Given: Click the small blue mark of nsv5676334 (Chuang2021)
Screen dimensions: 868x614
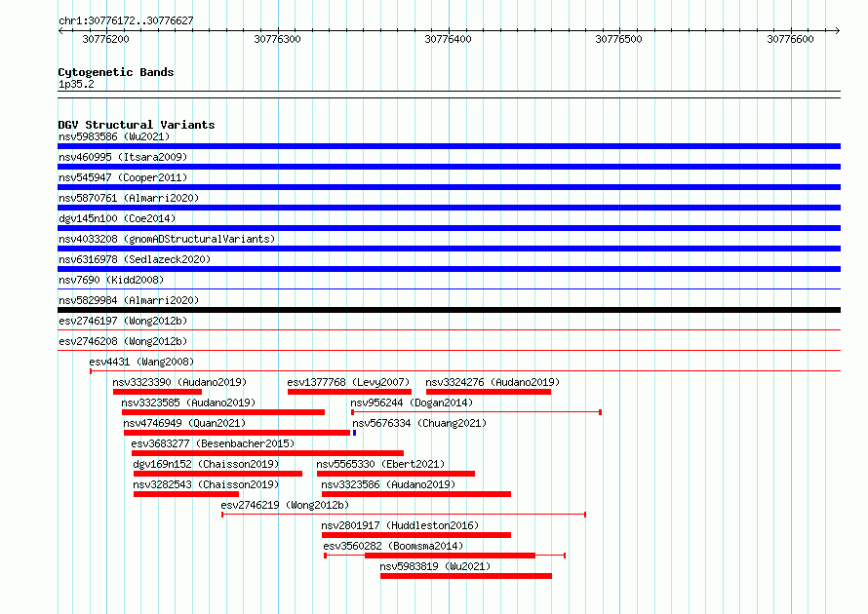Looking at the screenshot, I should click(354, 433).
